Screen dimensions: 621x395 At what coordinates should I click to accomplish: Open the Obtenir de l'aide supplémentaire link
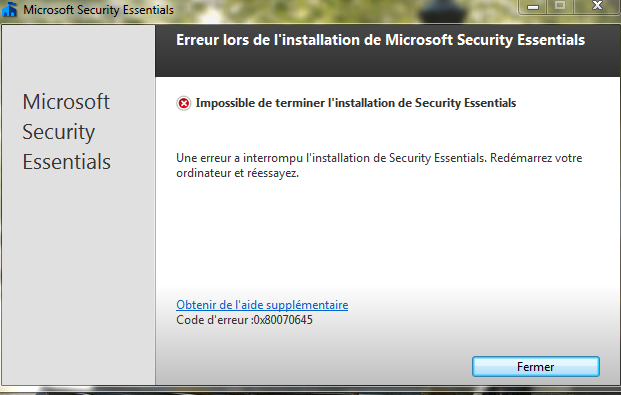tap(262, 305)
